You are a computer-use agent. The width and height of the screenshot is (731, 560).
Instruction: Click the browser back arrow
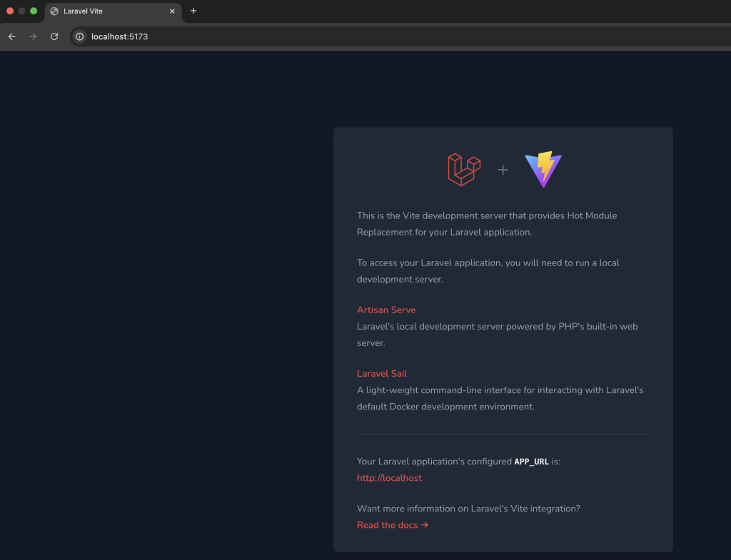click(11, 36)
